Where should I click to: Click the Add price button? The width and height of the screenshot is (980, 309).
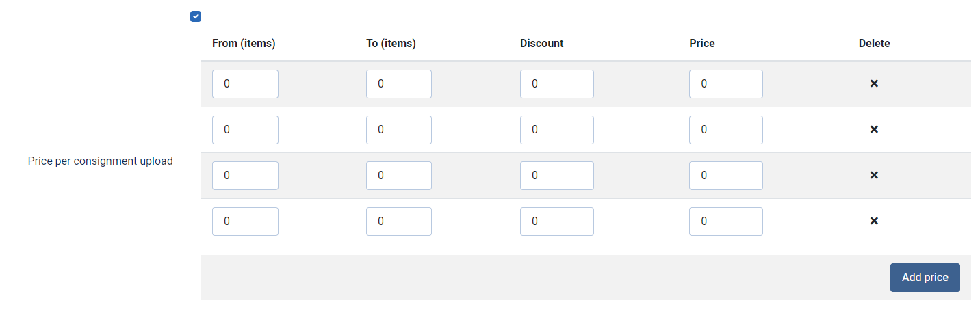[925, 278]
